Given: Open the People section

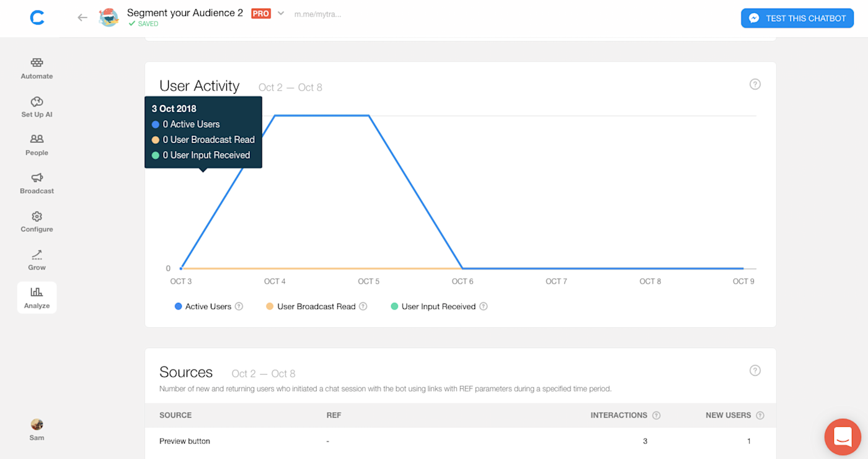Looking at the screenshot, I should 37,145.
